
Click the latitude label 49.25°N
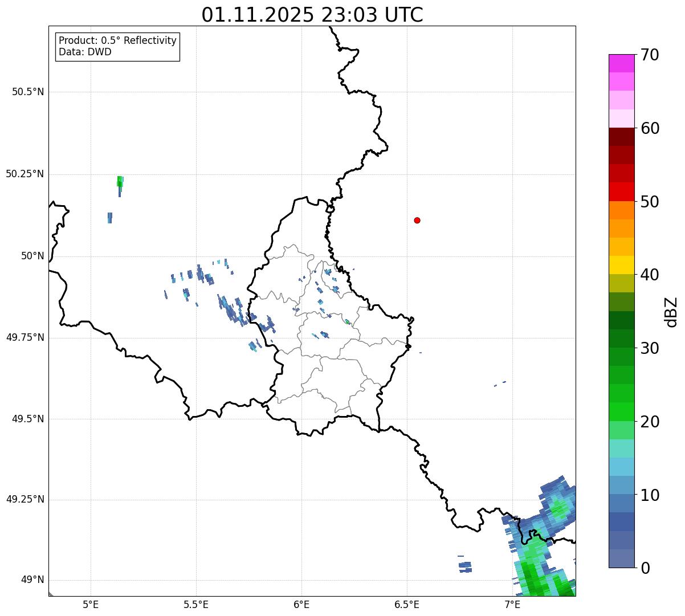[25, 500]
